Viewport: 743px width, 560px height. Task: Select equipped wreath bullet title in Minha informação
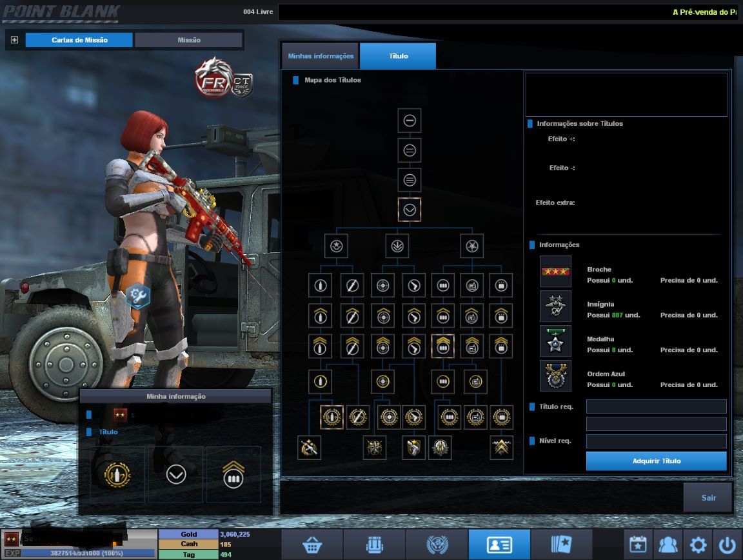coord(117,474)
